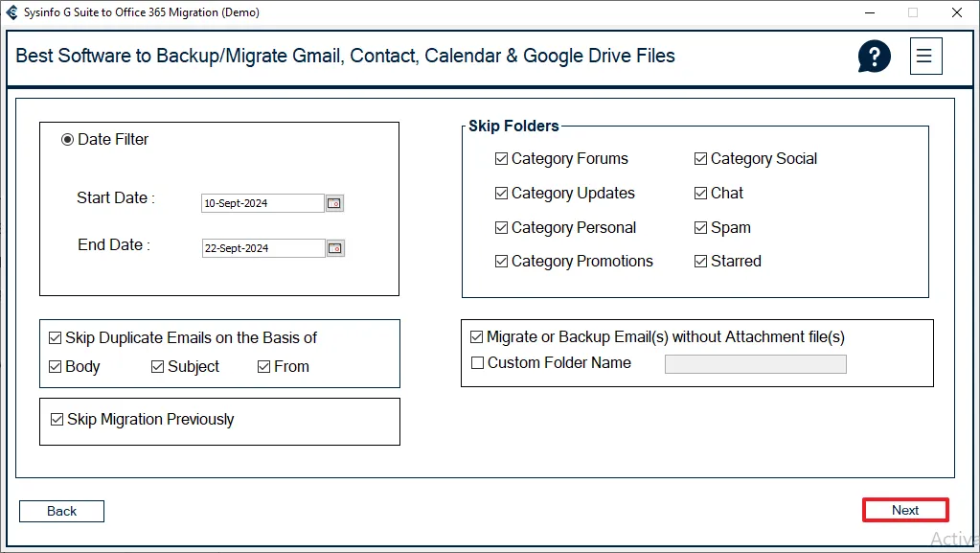Minimize the Sysinfo migration window
Screen dimensions: 980x553
[870, 12]
